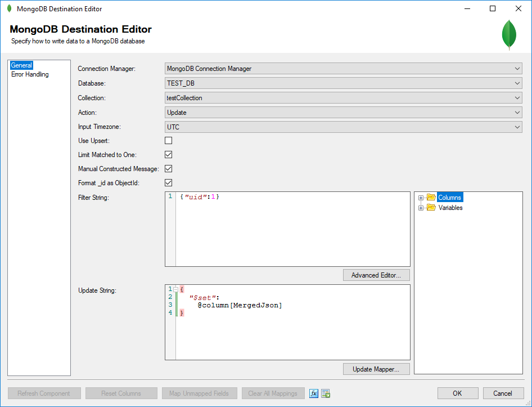Select the Variables tree item label
The image size is (532, 407).
[x=450, y=208]
